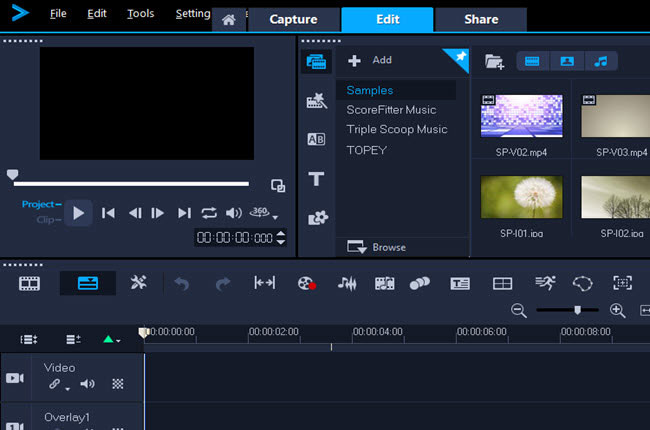Screen dimensions: 650x430
Task: Open the Tools menu
Action: point(141,14)
